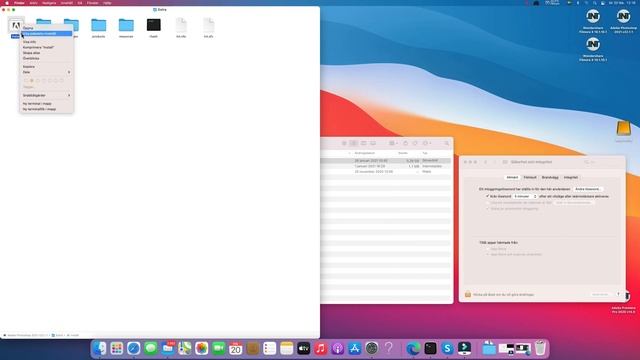Open the Arkiv menu
Screen dimensions: 640x360
coord(33,3)
